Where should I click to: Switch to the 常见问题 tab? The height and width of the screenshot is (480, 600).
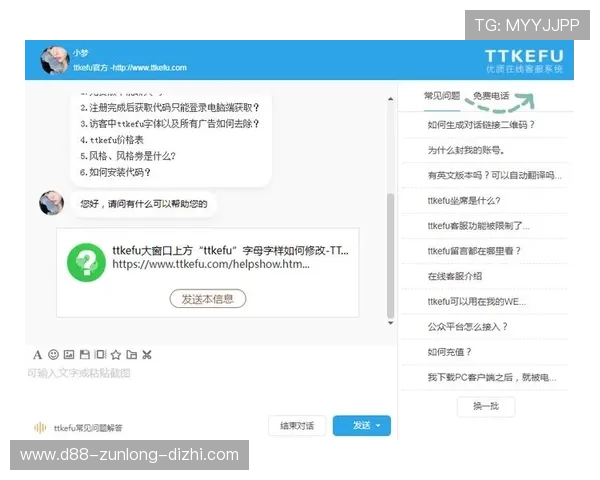point(442,96)
